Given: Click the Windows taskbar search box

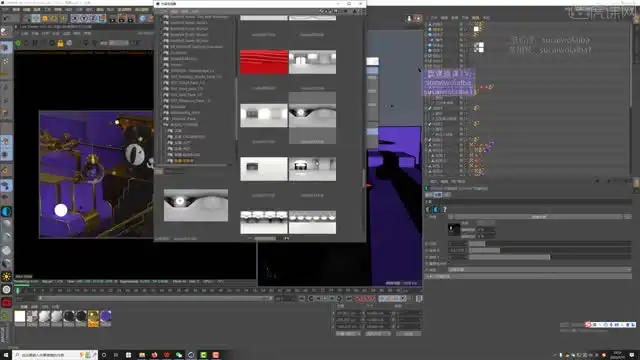Looking at the screenshot, I should pyautogui.click(x=55, y=355).
